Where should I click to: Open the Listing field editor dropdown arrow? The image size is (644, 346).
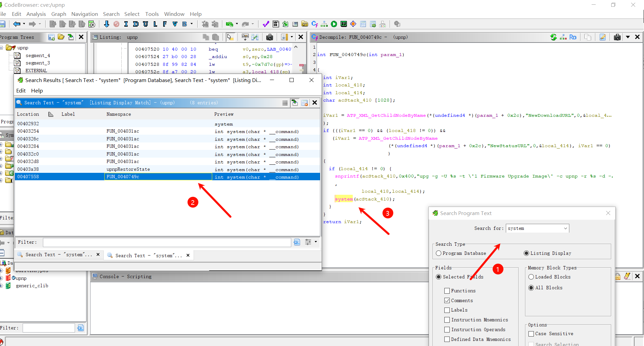[x=292, y=37]
